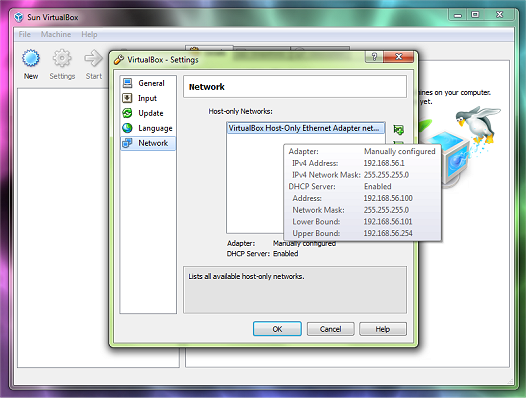Screen dimensions: 526x398
Task: Click the Network adapters icon
Action: point(127,143)
